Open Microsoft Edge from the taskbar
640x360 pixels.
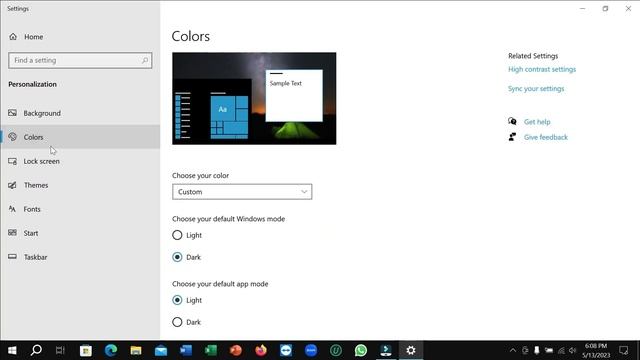click(x=111, y=350)
